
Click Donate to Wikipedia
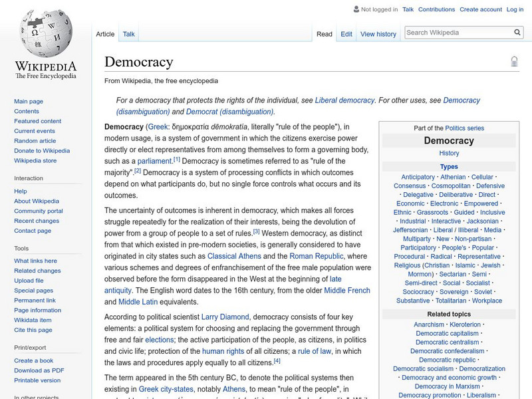42,151
